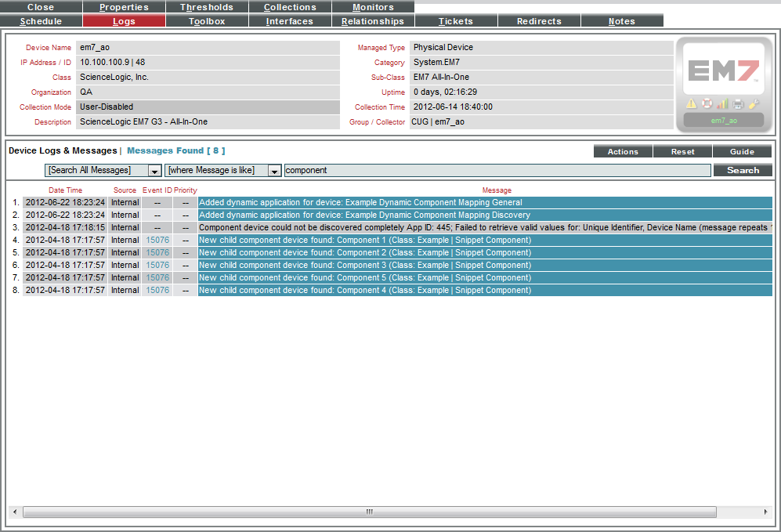
Task: Open the Relationships tab
Action: tap(373, 20)
